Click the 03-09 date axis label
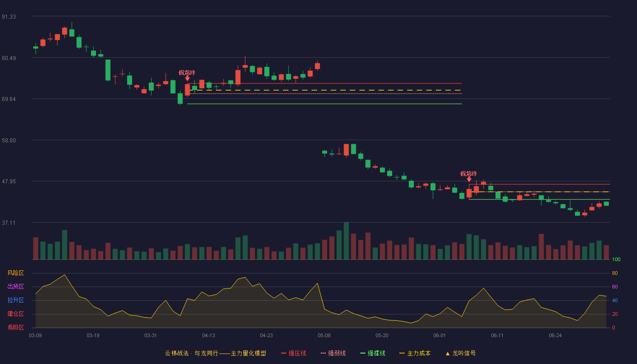The height and width of the screenshot is (364, 637). [x=35, y=335]
